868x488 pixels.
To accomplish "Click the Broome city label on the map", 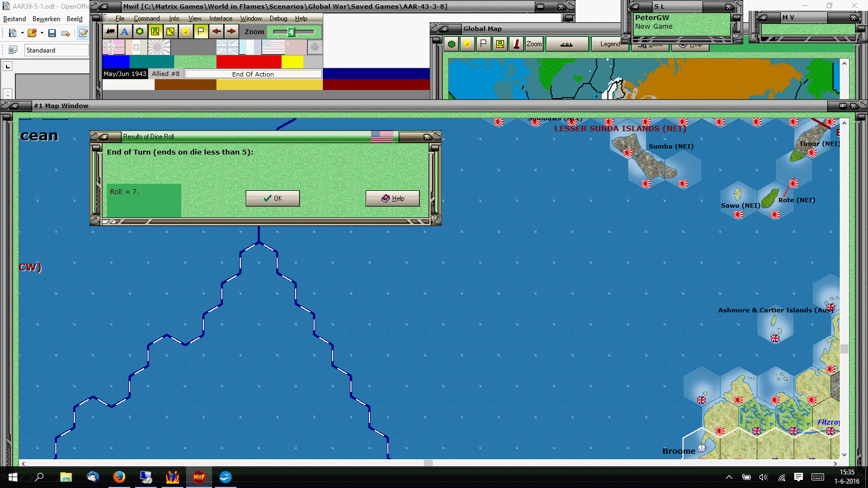I will point(679,451).
